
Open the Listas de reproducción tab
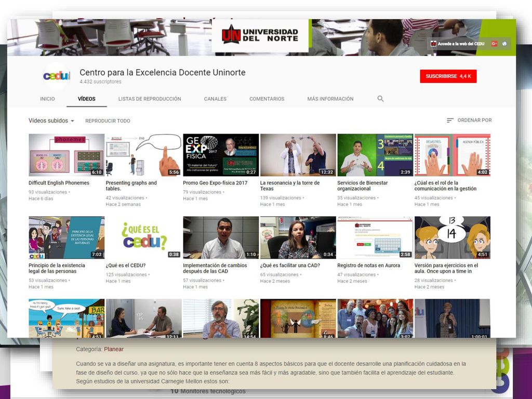pos(150,99)
